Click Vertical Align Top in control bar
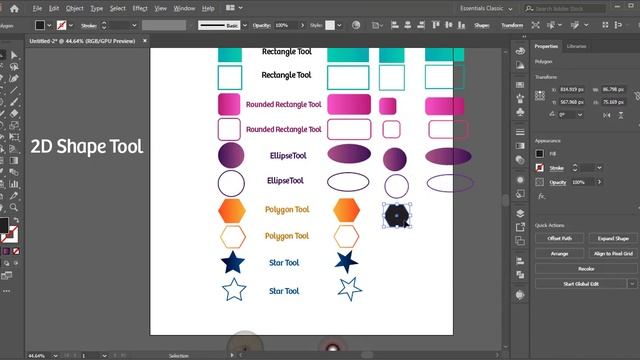 pos(436,25)
